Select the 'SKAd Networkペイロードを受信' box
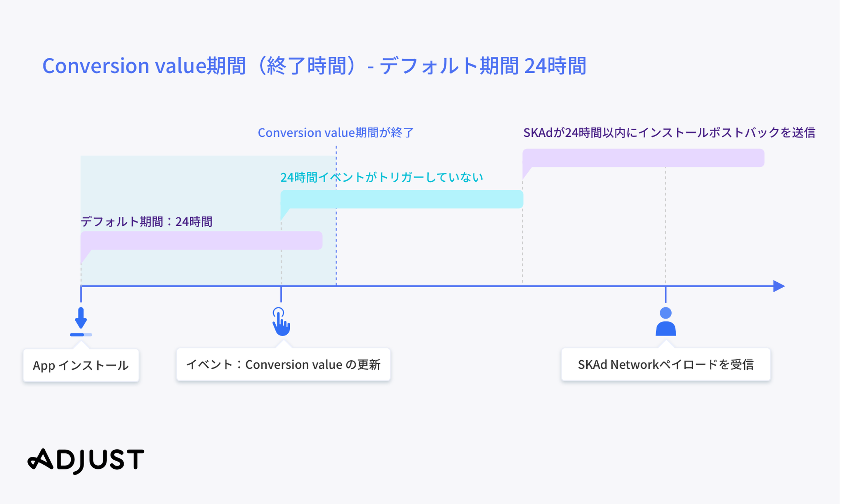The image size is (841, 504). 666,365
